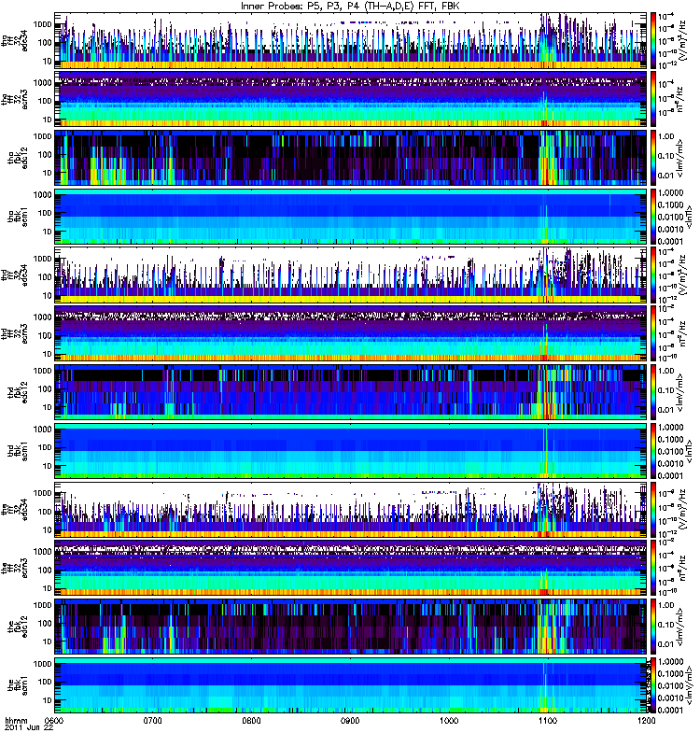The height and width of the screenshot is (747, 700).
Task: Select the tha fbk edc12 filter bank panel
Action: 351,158
